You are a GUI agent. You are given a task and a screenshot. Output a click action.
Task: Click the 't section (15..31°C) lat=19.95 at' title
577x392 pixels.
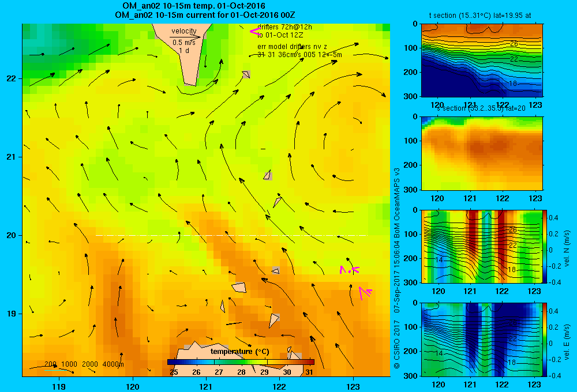480,16
